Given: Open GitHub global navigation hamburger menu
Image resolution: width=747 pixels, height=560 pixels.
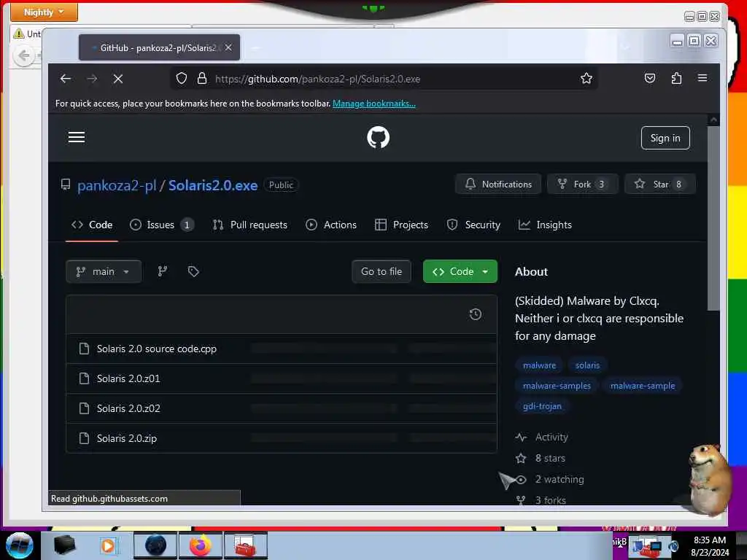Looking at the screenshot, I should click(x=77, y=138).
